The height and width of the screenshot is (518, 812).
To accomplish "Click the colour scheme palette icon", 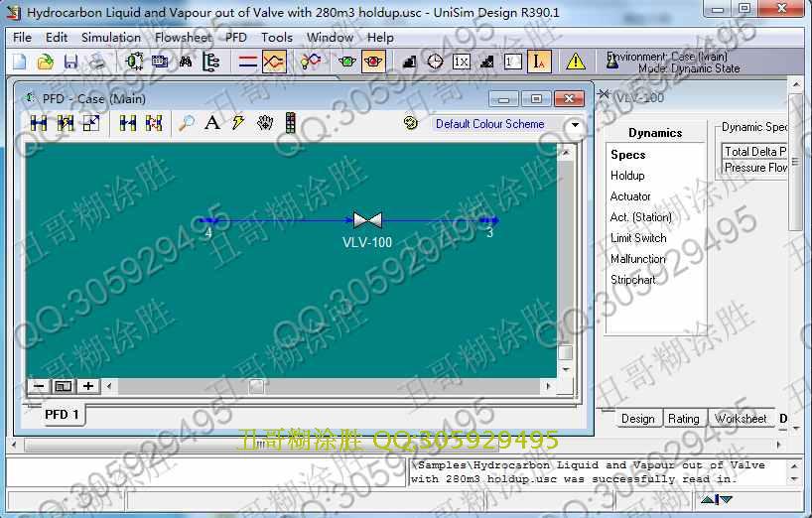I will [411, 123].
